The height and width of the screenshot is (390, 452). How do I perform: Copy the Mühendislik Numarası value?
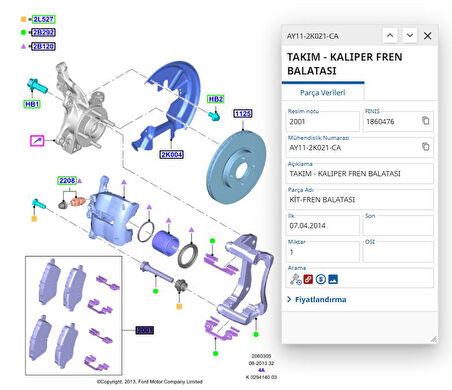426,147
